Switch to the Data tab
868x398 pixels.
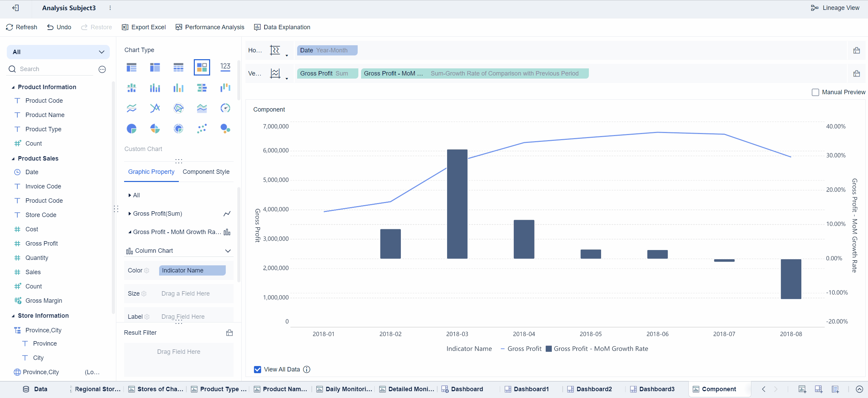pos(35,389)
